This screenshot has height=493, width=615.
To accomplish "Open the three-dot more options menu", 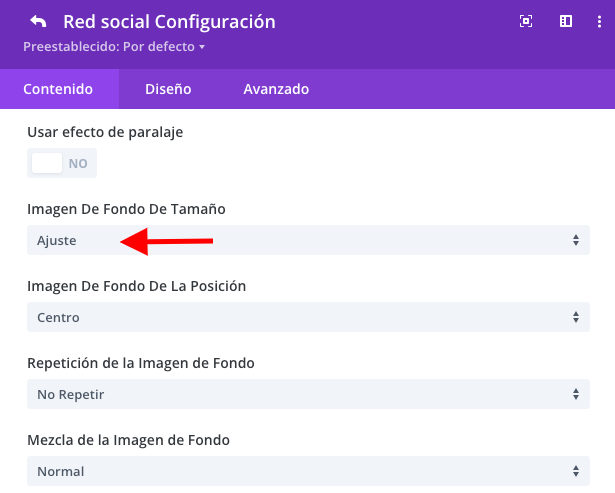I will tap(599, 21).
